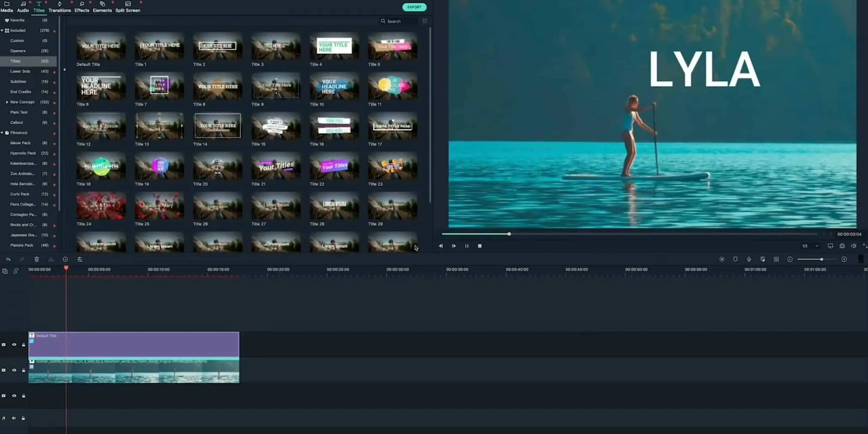
Task: Click the ripple delete icon in toolbar
Action: click(x=51, y=259)
